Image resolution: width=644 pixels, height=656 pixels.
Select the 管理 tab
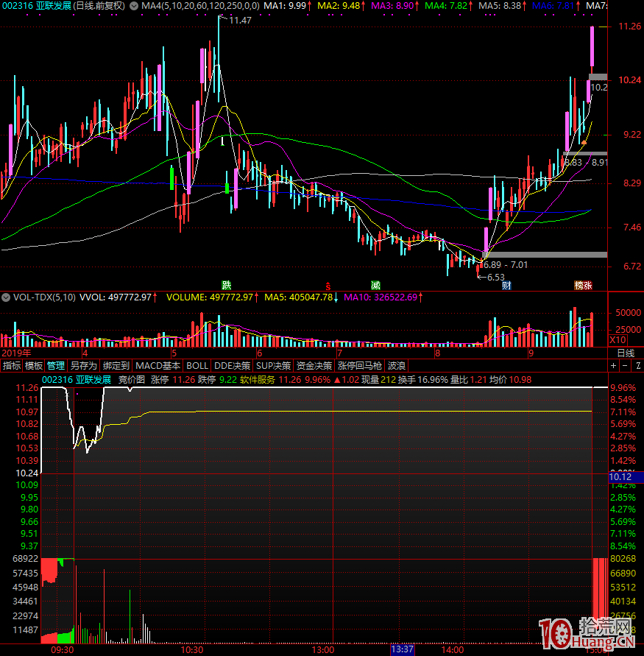[56, 366]
